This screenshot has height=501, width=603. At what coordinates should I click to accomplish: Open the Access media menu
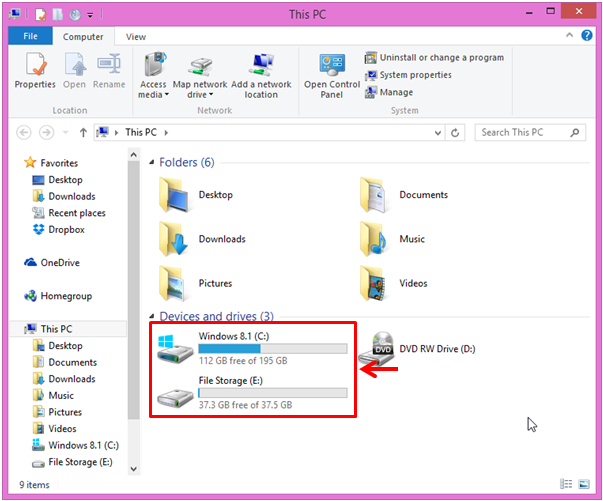tap(153, 75)
